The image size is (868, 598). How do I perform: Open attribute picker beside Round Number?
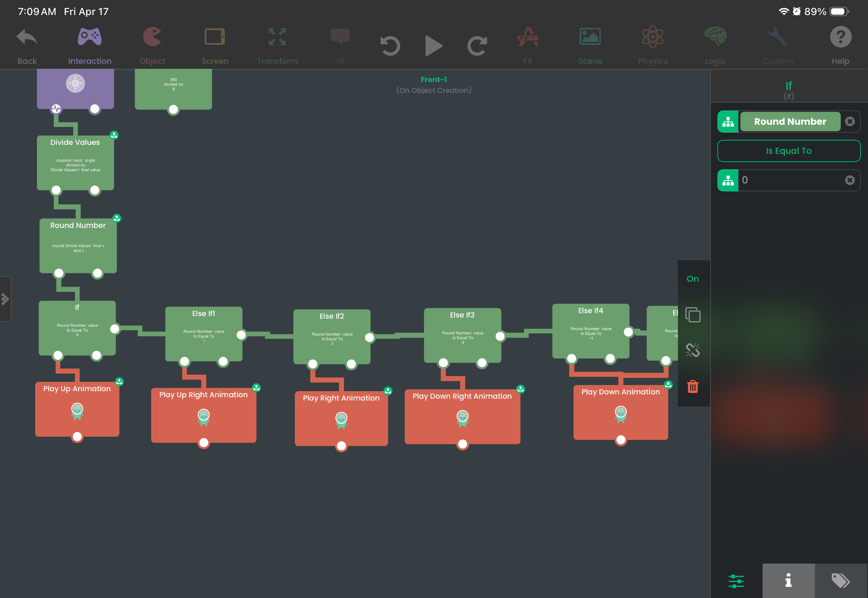tap(728, 122)
